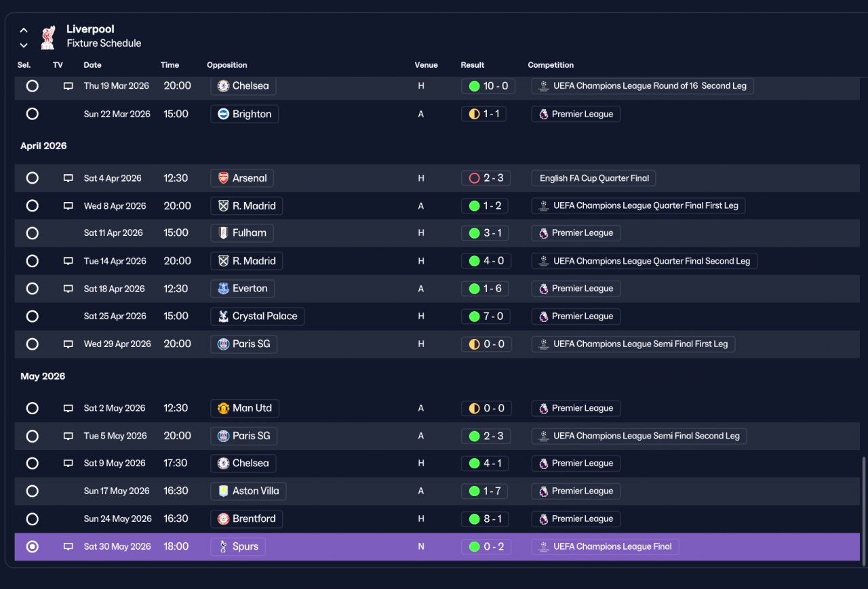
Task: Click the up chevron beside Liverpool
Action: pos(24,31)
